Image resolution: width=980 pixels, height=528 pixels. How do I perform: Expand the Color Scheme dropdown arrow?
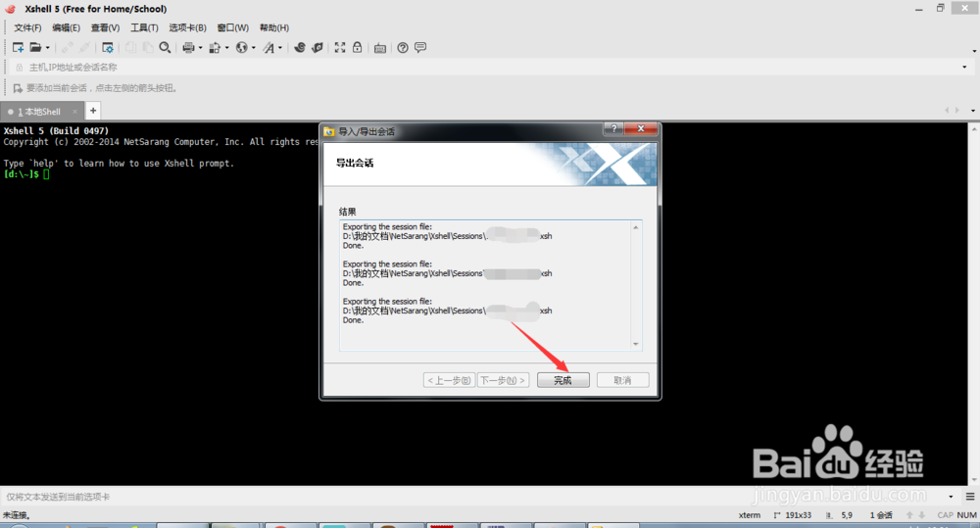(x=226, y=47)
